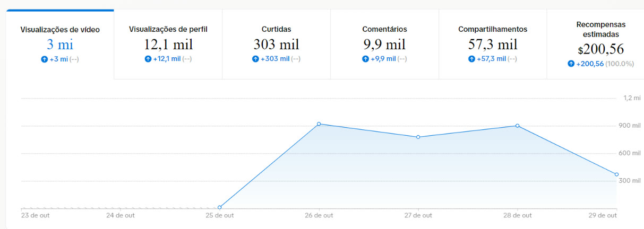Image resolution: width=644 pixels, height=229 pixels.
Task: Click the up-arrow icon beside +200,56
Action: (x=571, y=64)
